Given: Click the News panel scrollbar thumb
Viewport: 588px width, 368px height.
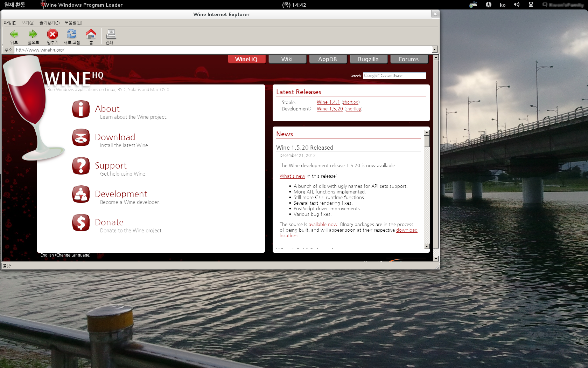Looking at the screenshot, I should (x=427, y=141).
